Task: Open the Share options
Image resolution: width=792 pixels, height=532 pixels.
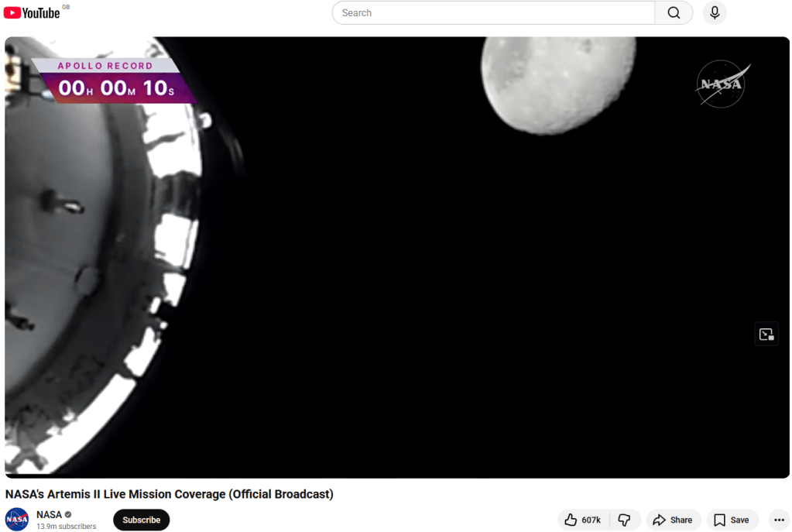Action: [673, 520]
